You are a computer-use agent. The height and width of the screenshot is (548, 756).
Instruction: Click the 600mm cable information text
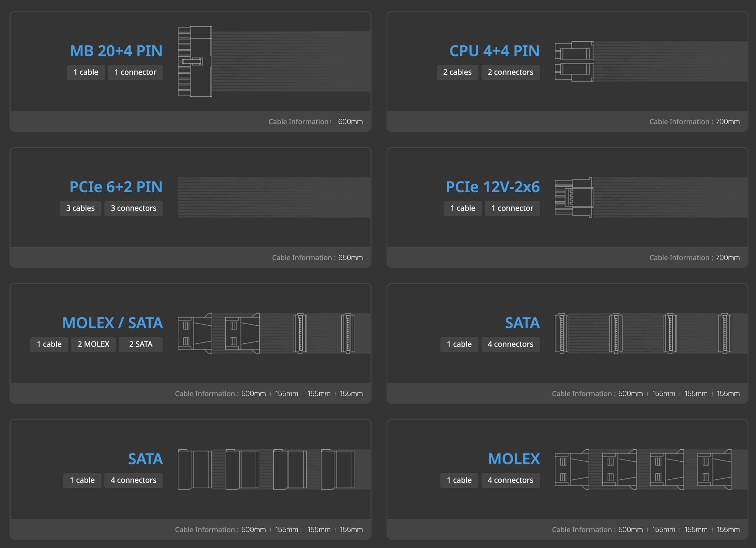[350, 122]
